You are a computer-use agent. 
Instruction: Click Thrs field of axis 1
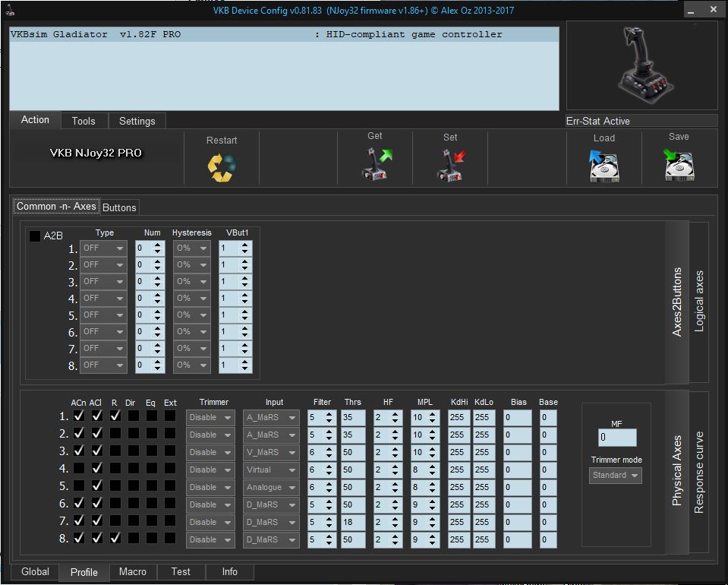tap(353, 417)
